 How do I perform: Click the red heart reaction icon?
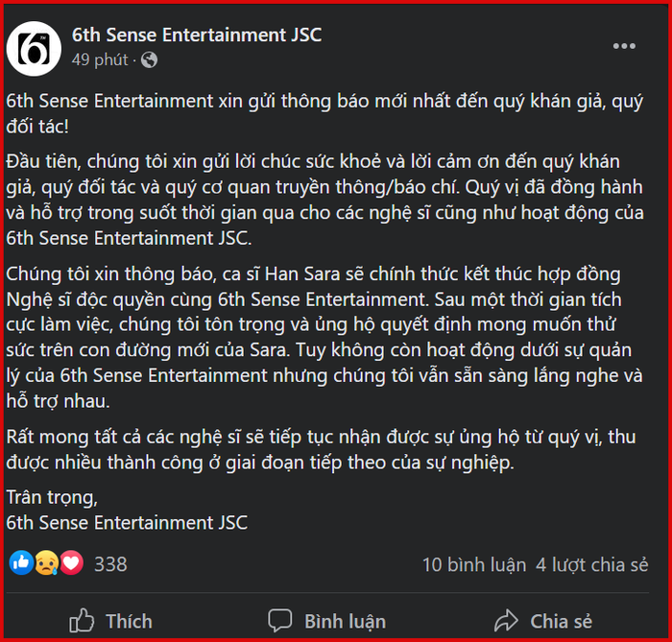click(71, 563)
